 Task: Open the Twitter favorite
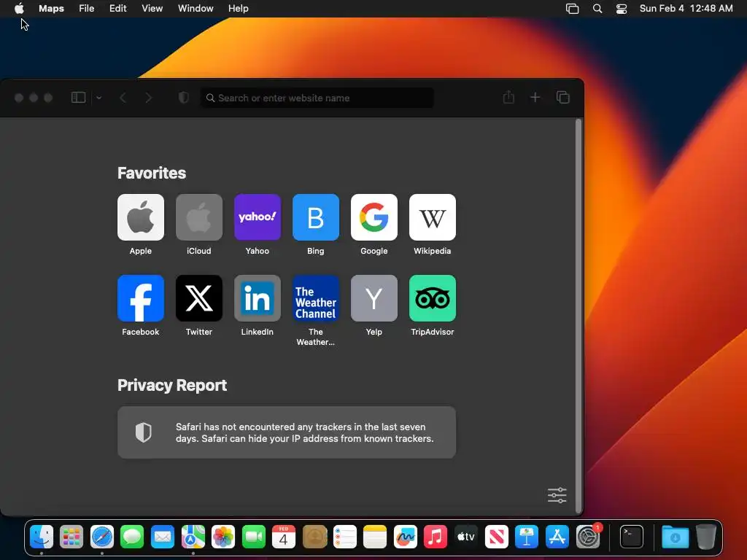(x=199, y=298)
